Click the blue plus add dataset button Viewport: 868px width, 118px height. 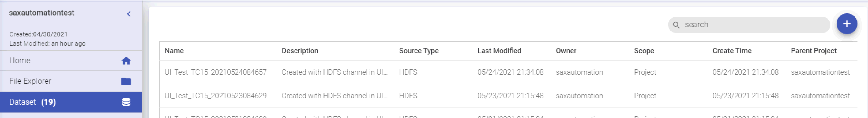point(846,24)
